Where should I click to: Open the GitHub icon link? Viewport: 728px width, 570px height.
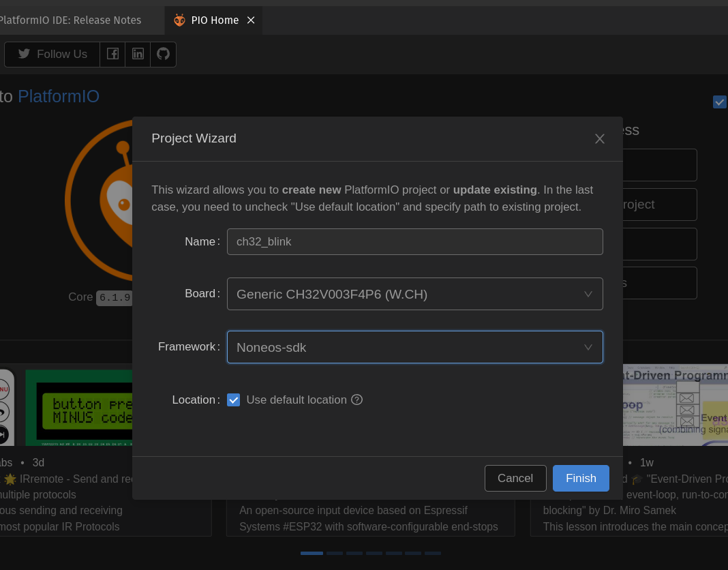tap(163, 54)
